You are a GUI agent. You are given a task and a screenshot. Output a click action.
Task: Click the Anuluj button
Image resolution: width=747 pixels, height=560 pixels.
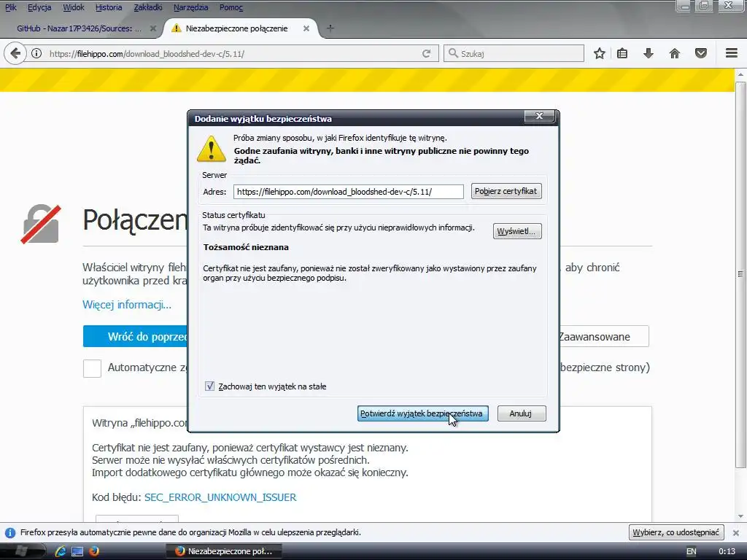pyautogui.click(x=521, y=413)
